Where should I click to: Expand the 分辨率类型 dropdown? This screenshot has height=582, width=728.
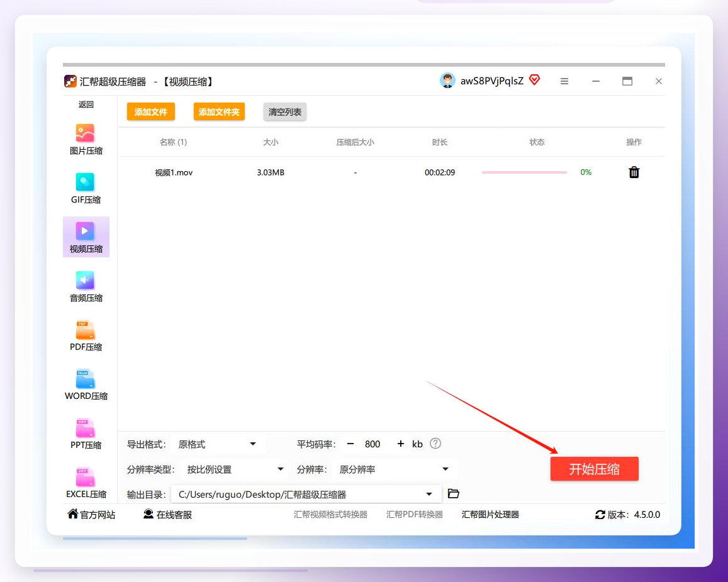tap(234, 469)
